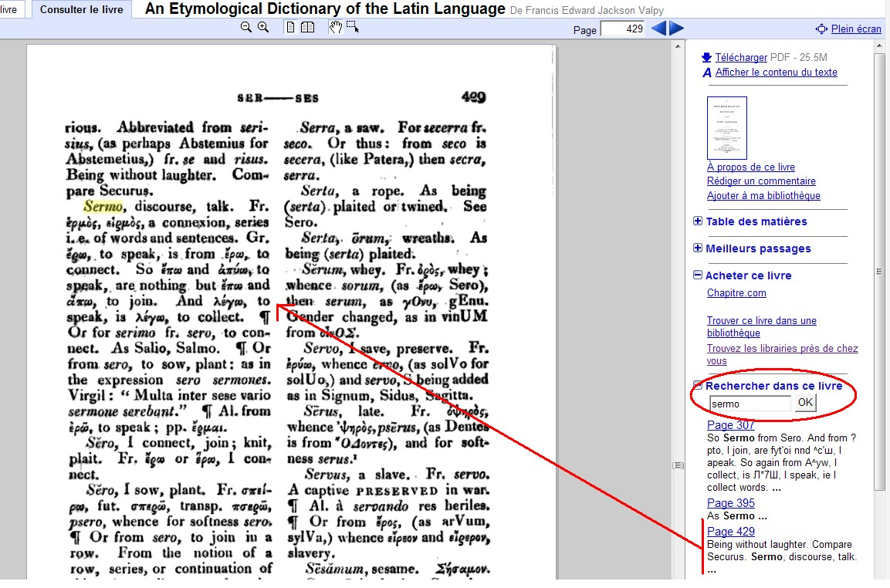Click the 'So Sermo from Sero' result snippet
Screen dimensions: 890x588
tap(782, 462)
